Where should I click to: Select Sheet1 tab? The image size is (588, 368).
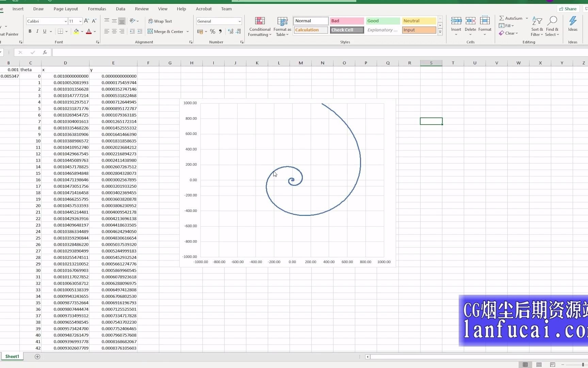click(x=12, y=356)
